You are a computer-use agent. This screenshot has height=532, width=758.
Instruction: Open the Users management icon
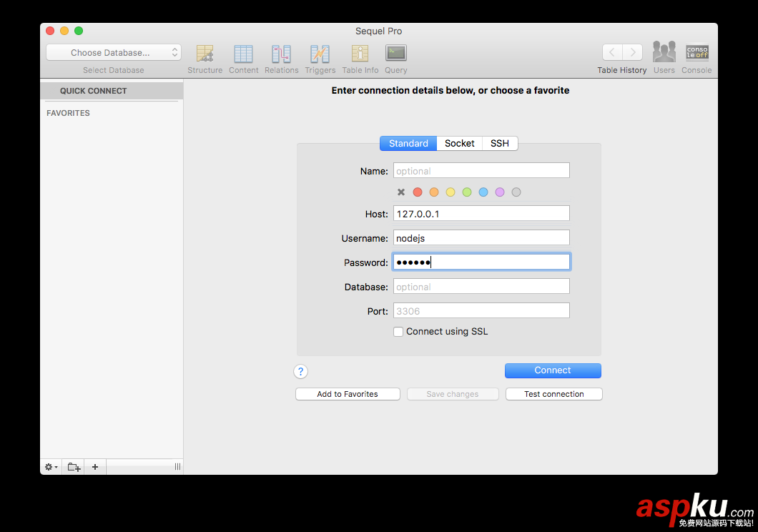664,52
